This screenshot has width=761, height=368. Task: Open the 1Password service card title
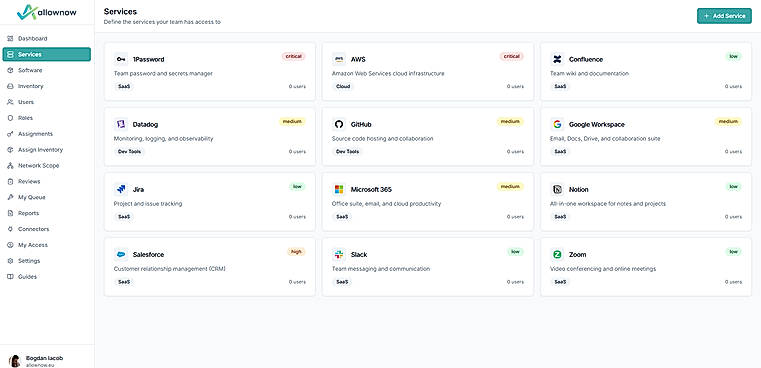pos(148,59)
